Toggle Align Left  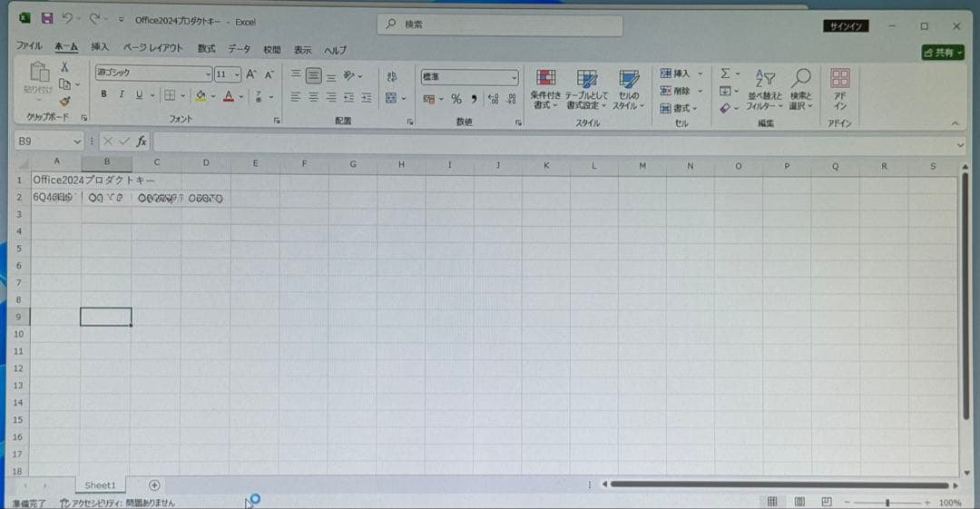point(296,98)
